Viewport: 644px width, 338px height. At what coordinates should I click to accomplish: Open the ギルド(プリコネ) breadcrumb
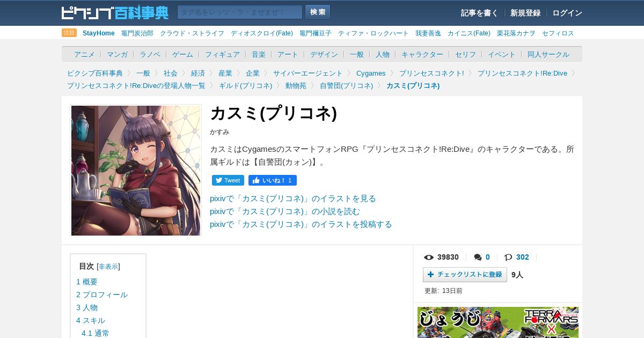246,86
